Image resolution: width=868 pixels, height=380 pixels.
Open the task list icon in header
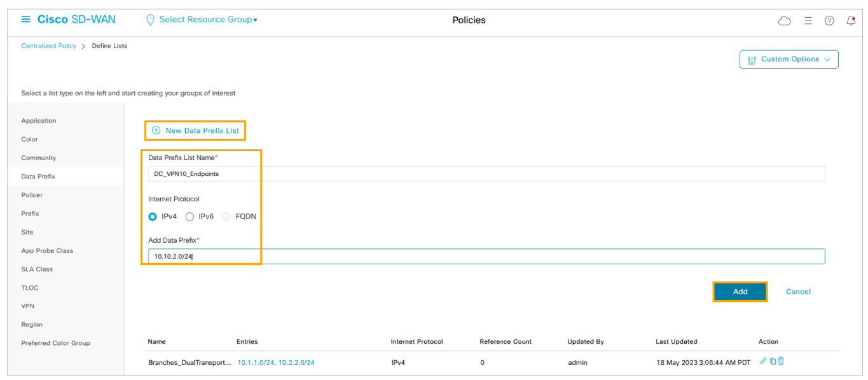click(808, 20)
